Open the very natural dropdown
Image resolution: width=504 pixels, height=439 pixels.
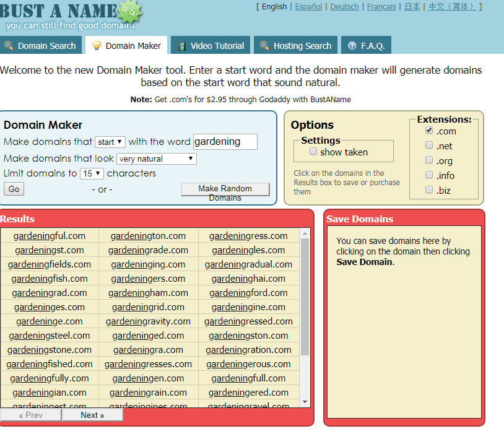(x=156, y=159)
